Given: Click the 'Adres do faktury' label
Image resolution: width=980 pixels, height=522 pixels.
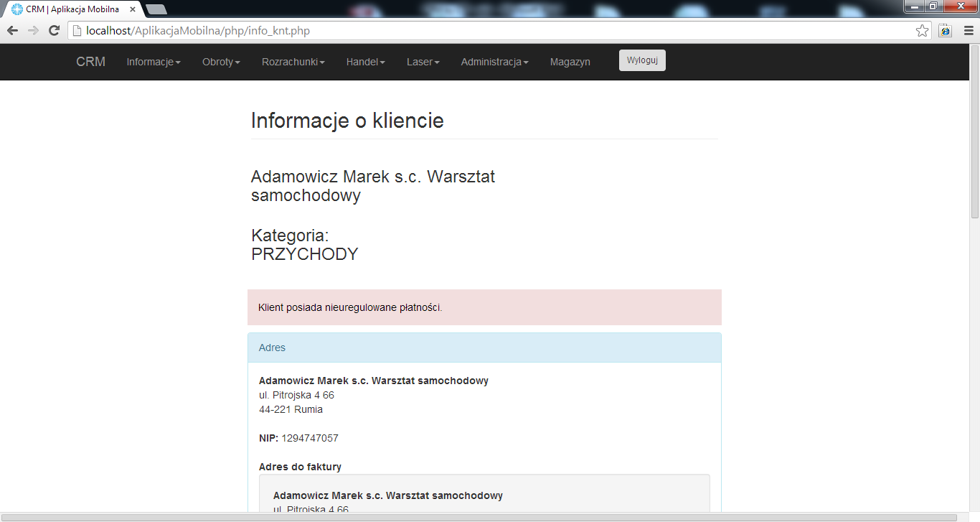Looking at the screenshot, I should [x=300, y=467].
